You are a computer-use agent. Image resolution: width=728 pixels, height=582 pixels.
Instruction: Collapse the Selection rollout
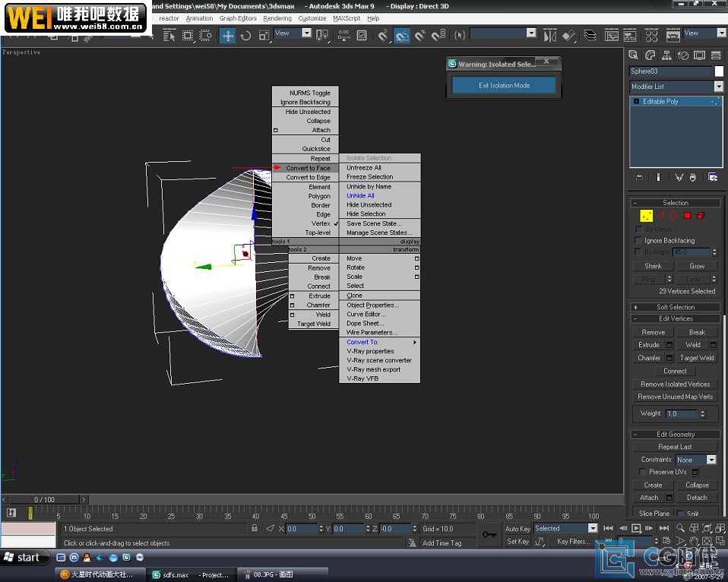(x=676, y=203)
